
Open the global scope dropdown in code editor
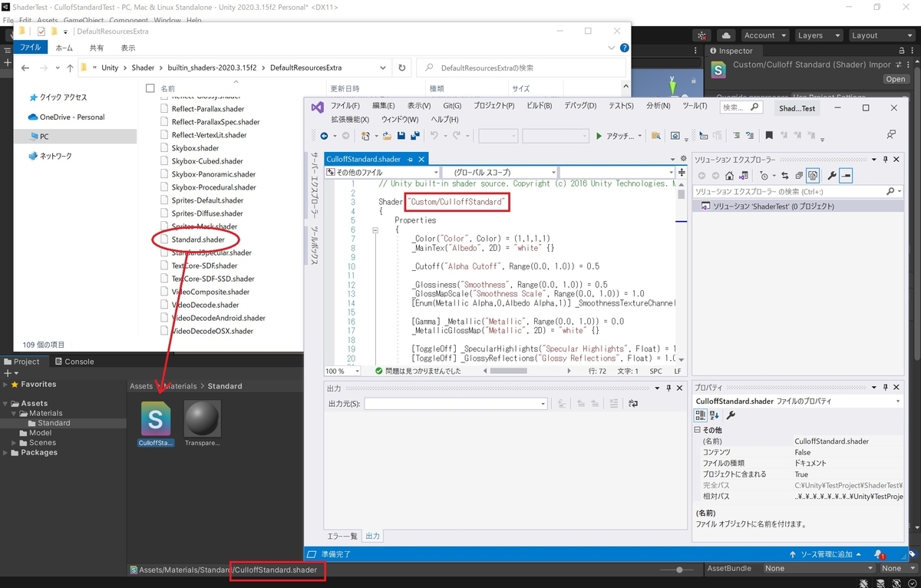point(500,172)
